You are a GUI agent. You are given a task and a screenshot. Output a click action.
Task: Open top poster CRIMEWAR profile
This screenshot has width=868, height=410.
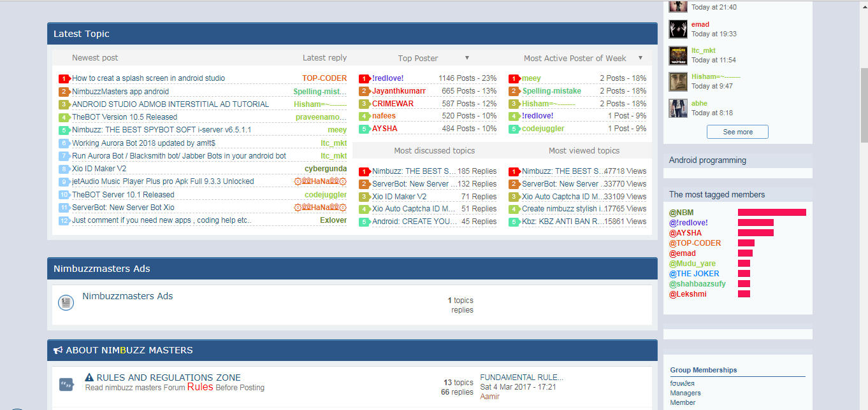tap(393, 104)
